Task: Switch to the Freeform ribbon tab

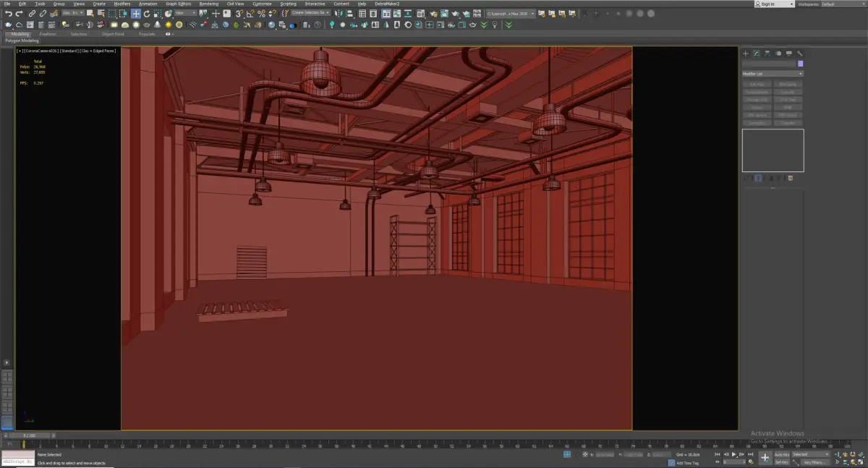Action: [x=48, y=33]
